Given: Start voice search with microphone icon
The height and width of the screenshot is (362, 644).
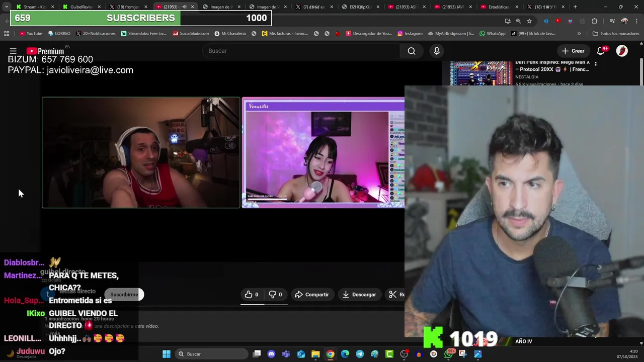Looking at the screenshot, I should pyautogui.click(x=437, y=51).
